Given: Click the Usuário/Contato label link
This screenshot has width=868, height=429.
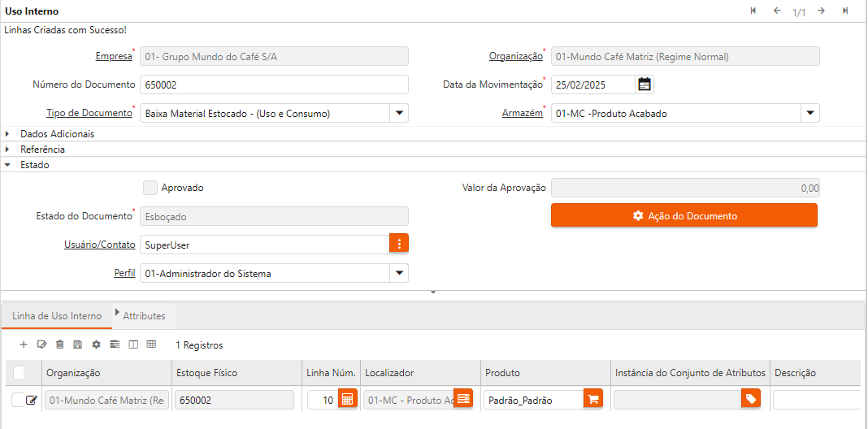Looking at the screenshot, I should pyautogui.click(x=99, y=245).
